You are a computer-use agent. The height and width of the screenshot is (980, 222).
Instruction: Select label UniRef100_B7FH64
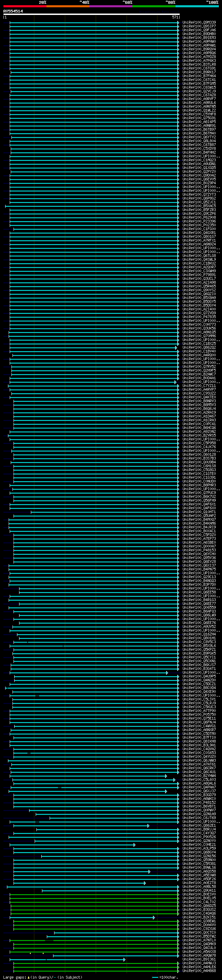(199, 76)
